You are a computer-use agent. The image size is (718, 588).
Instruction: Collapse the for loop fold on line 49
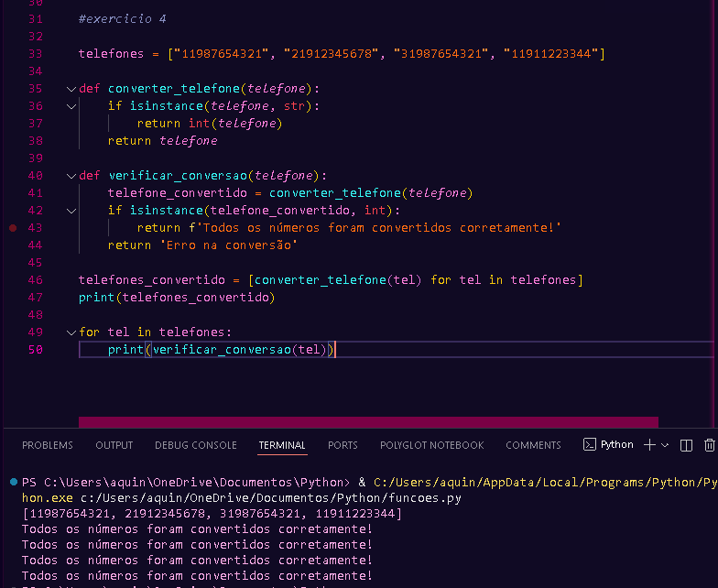coord(71,332)
